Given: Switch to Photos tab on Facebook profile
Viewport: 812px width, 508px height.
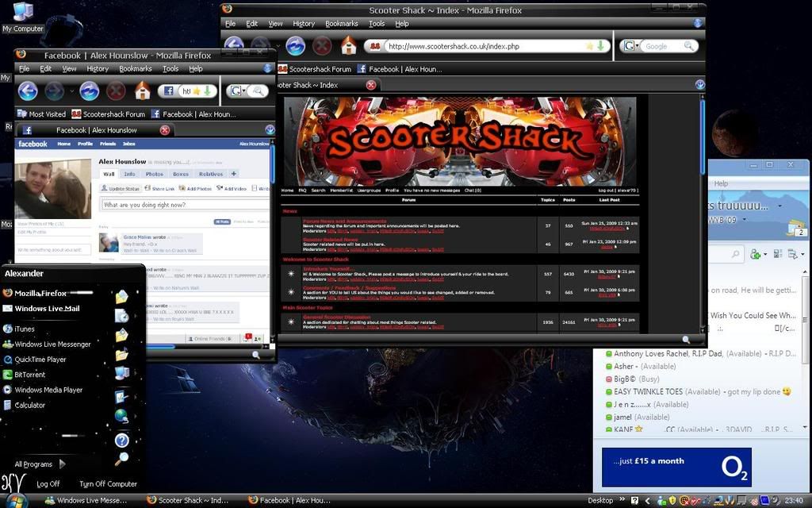Looking at the screenshot, I should click(x=154, y=174).
